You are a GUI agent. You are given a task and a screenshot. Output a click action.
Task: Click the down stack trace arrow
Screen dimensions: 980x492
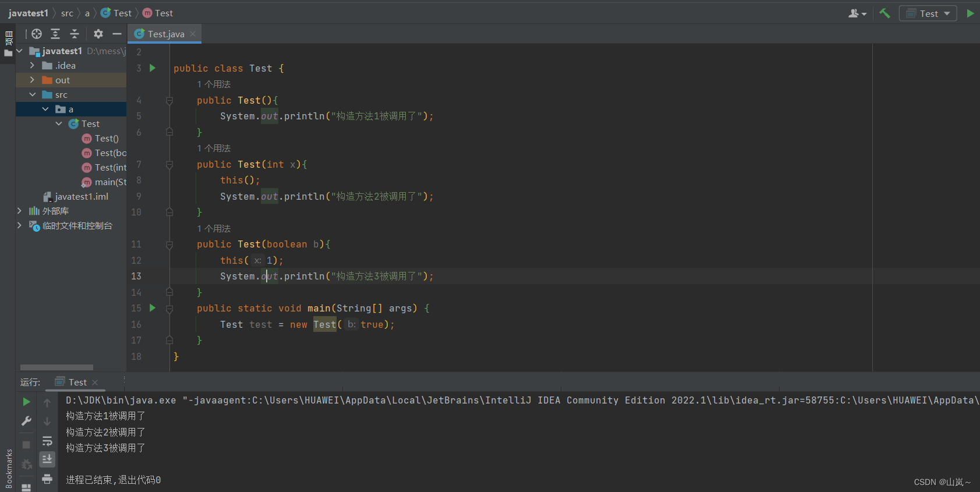tap(47, 422)
